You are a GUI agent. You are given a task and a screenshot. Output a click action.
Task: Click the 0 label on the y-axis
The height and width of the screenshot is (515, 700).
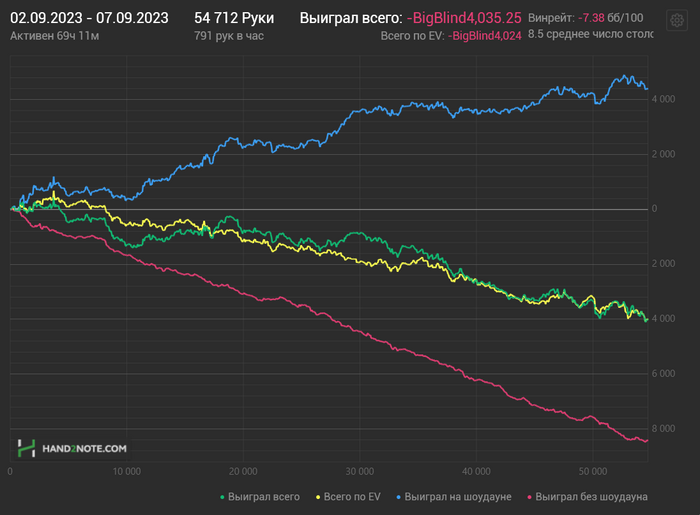(654, 209)
